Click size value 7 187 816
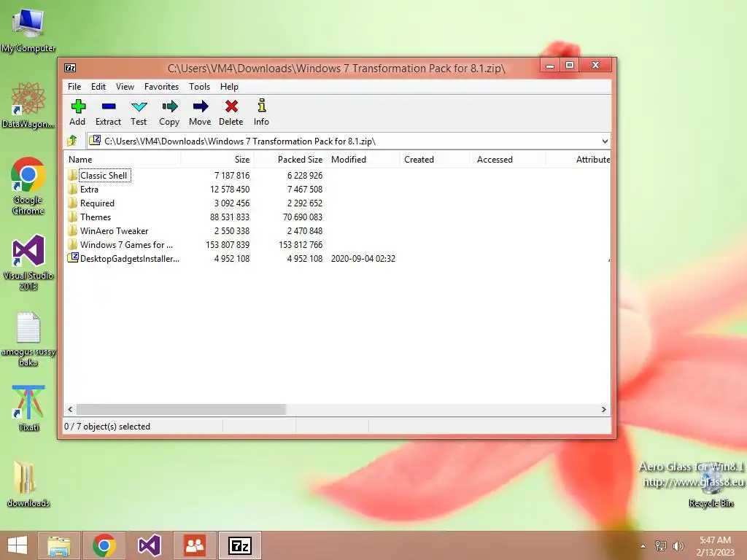Screen dimensions: 747x560 [x=232, y=176]
